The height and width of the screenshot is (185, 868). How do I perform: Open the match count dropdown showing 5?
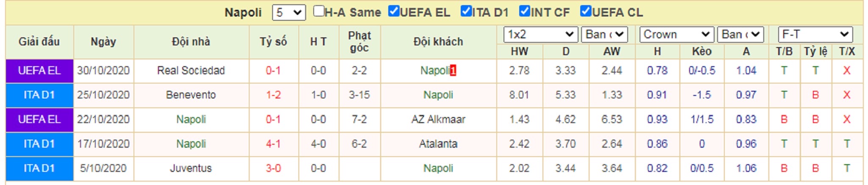(x=289, y=12)
